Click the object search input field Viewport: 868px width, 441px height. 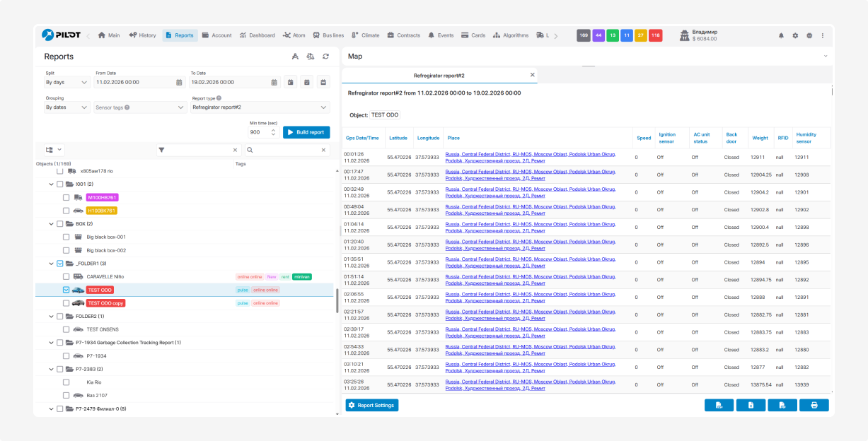click(x=287, y=150)
